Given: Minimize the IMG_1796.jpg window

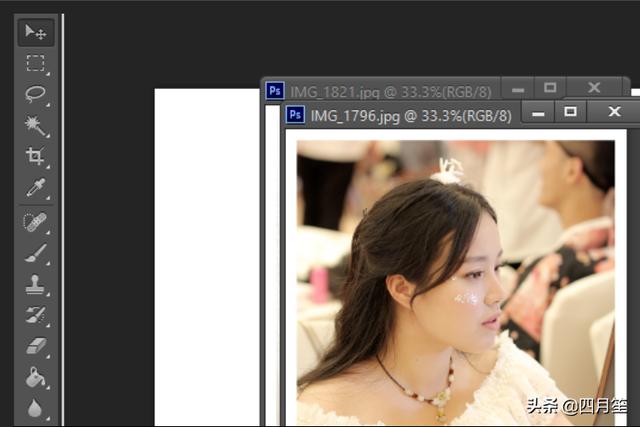Looking at the screenshot, I should 538,112.
